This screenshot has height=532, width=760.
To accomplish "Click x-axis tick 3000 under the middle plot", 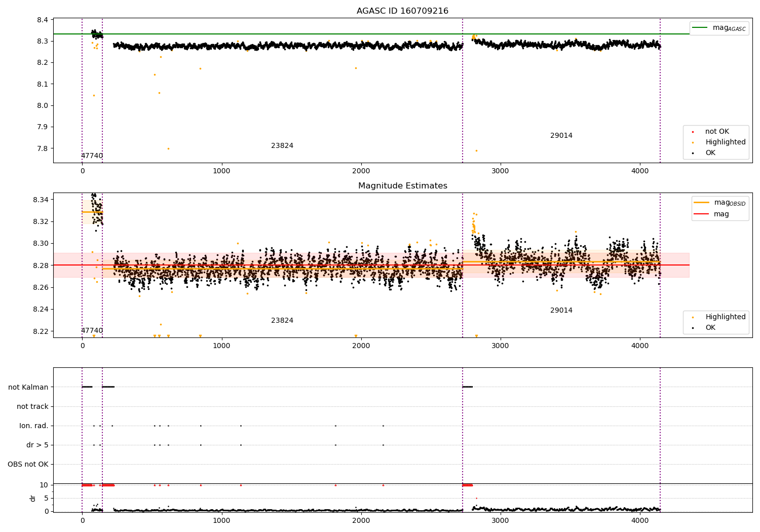I will point(501,346).
